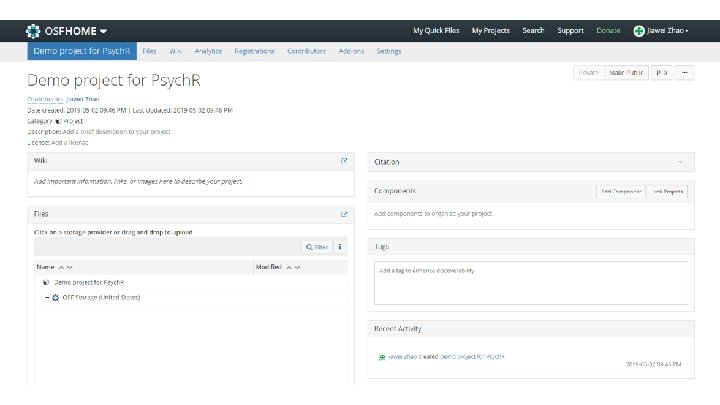Collapse the OSF Storage tree row
The image size is (720, 405).
tap(46, 297)
